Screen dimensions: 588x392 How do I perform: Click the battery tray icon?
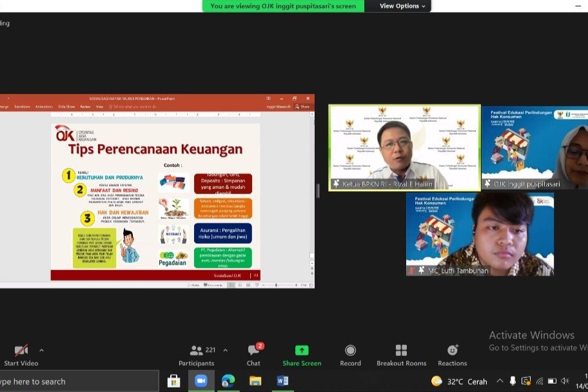pos(552,381)
